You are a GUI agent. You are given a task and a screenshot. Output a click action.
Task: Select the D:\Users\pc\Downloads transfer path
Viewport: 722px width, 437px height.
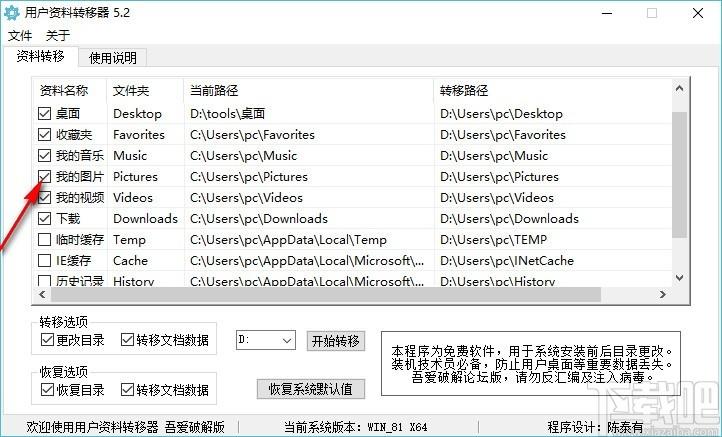tap(509, 219)
